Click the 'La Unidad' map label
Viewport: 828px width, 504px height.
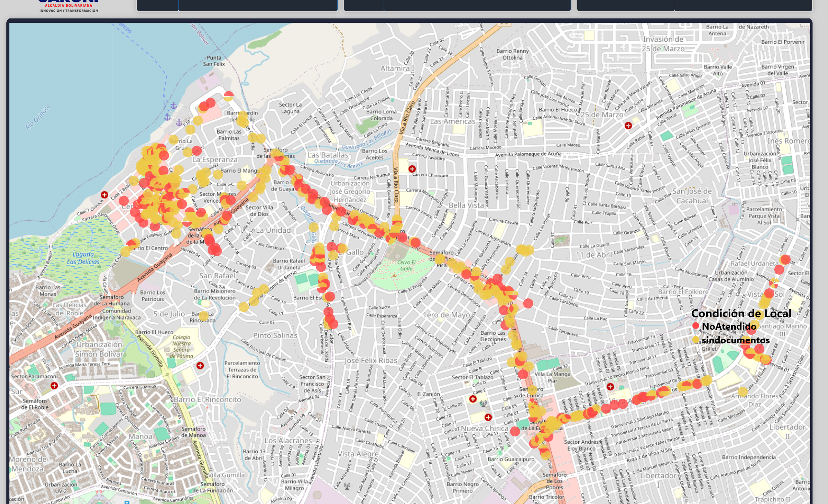(x=273, y=230)
